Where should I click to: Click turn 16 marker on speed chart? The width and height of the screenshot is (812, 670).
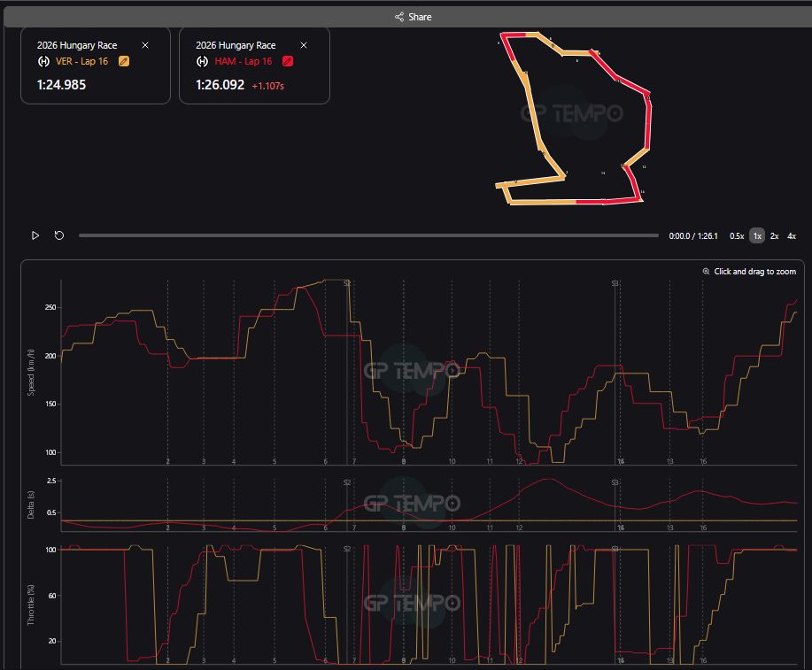(x=703, y=461)
